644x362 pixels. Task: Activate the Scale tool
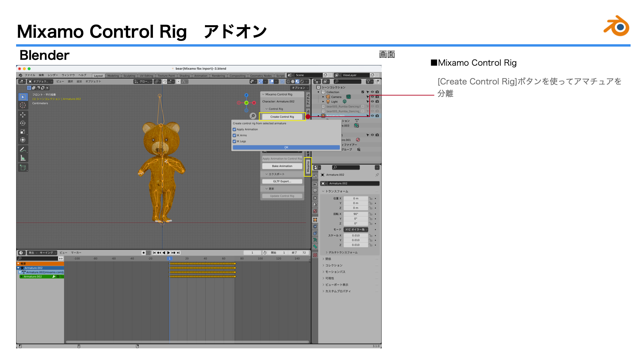pos(23,132)
